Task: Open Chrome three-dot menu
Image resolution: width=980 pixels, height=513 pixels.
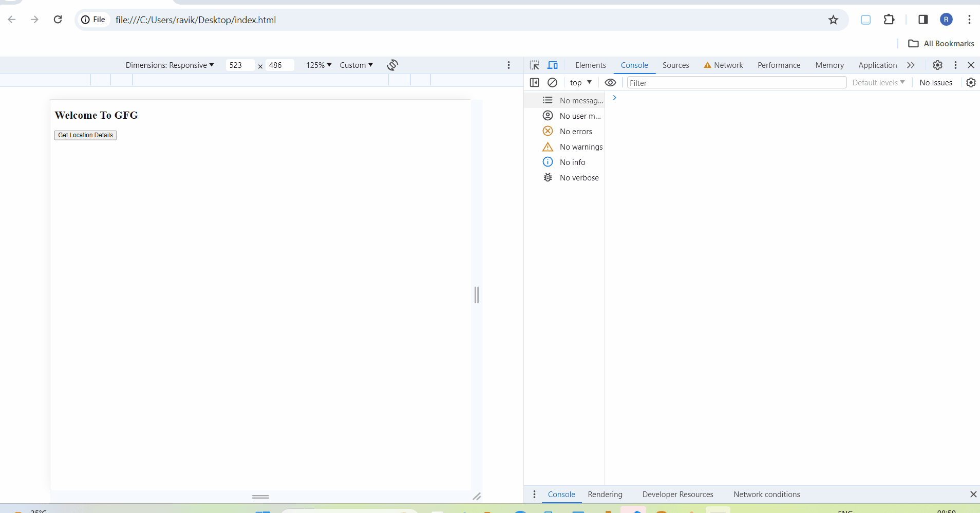Action: coord(969,20)
